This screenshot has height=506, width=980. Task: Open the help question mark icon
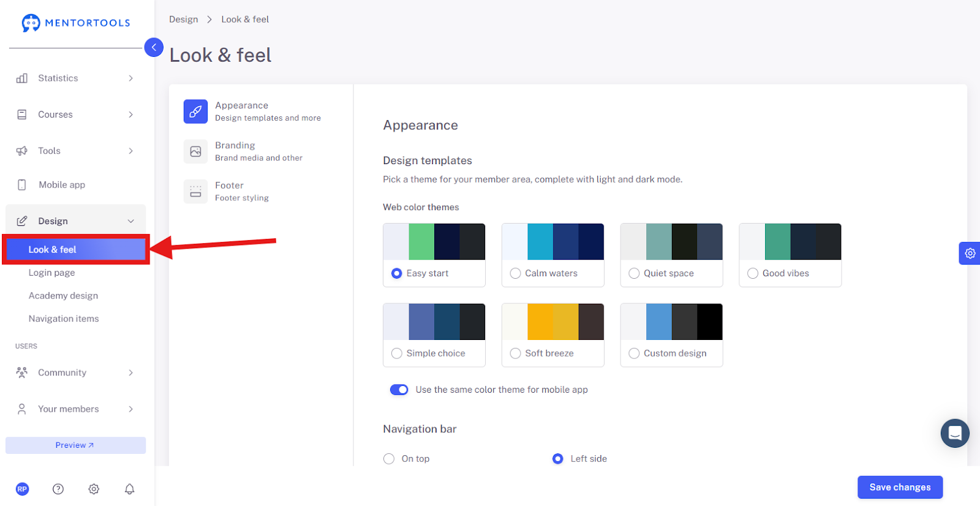58,489
